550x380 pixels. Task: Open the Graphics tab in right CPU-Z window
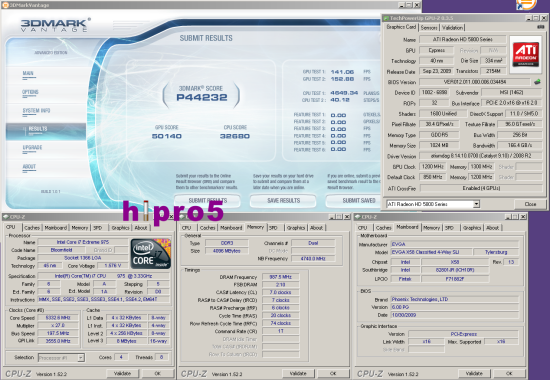point(472,228)
